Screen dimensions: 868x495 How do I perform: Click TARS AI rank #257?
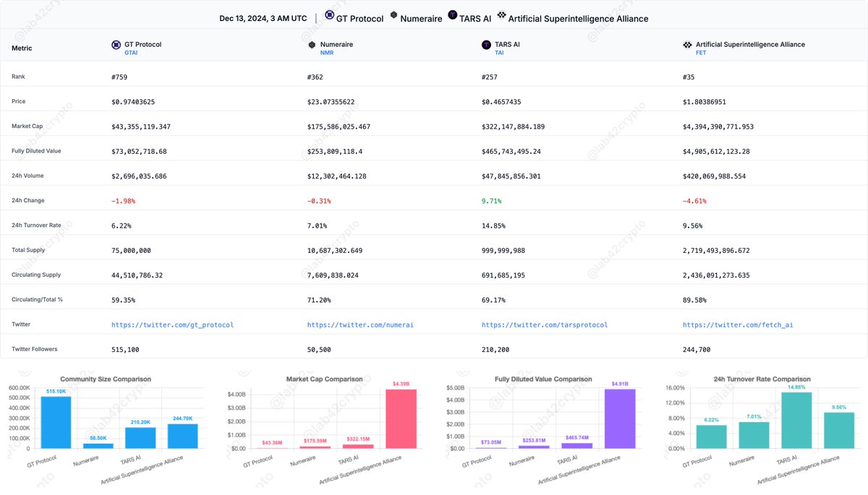click(490, 77)
